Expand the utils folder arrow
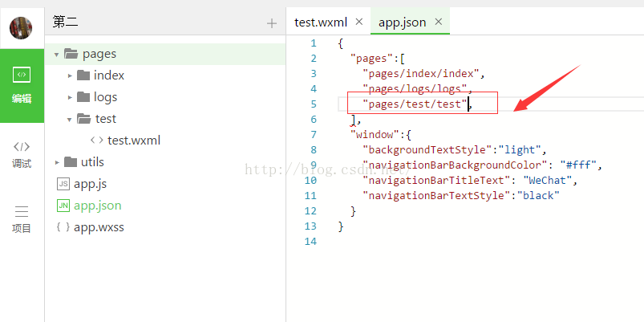The image size is (644, 322). [56, 162]
